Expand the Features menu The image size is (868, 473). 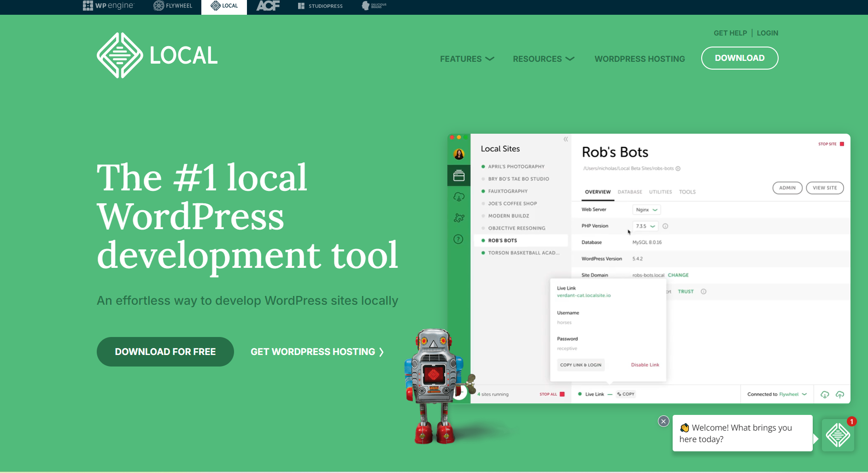tap(467, 59)
